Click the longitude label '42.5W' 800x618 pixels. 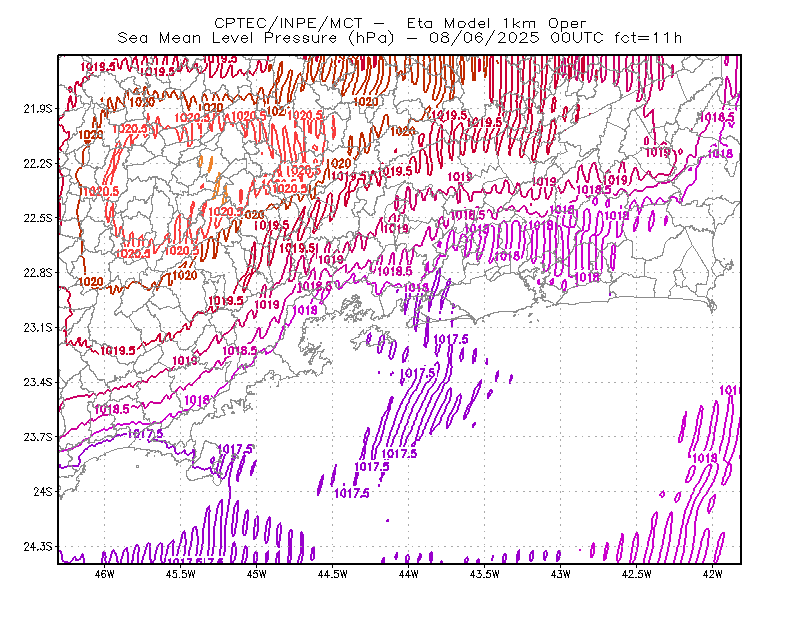pos(637,574)
